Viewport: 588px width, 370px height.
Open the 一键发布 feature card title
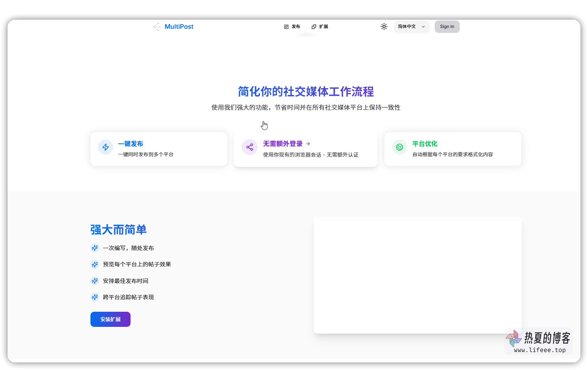[131, 144]
